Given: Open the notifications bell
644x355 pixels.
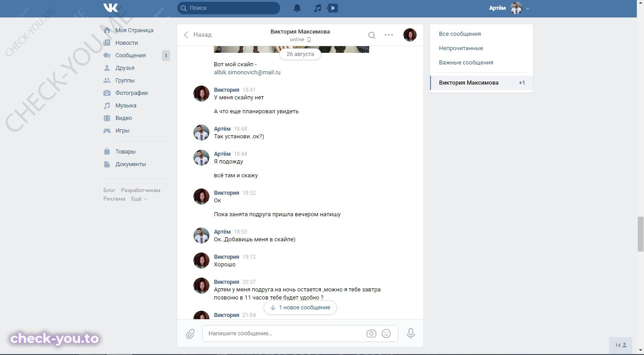Looking at the screenshot, I should (x=297, y=8).
